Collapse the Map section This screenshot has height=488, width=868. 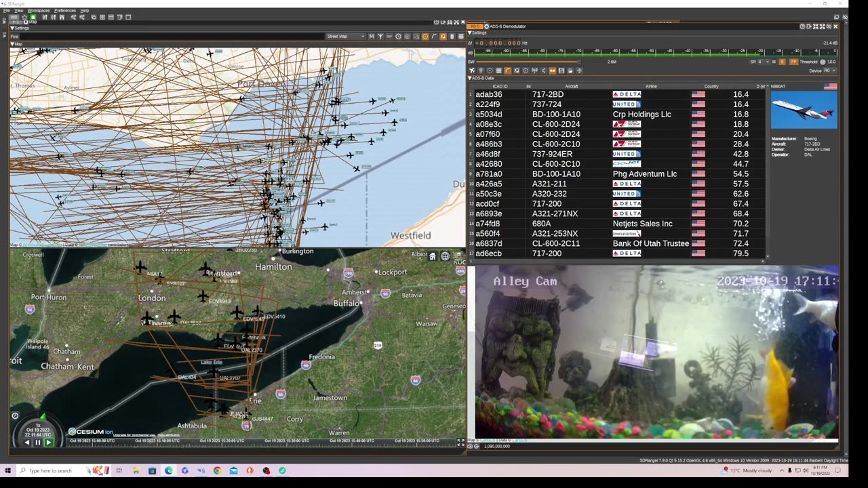12,44
